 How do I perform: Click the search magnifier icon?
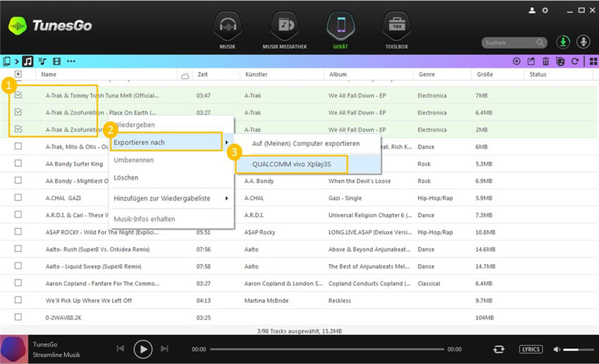(540, 42)
